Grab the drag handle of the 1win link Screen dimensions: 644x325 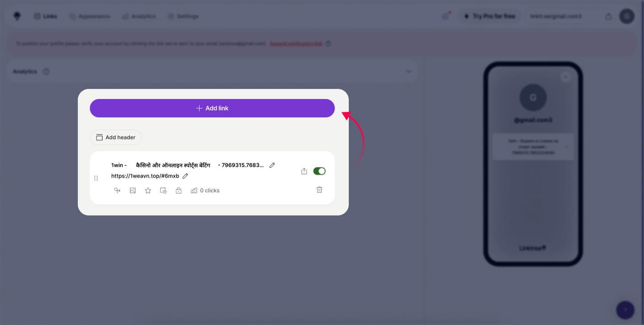click(x=96, y=178)
